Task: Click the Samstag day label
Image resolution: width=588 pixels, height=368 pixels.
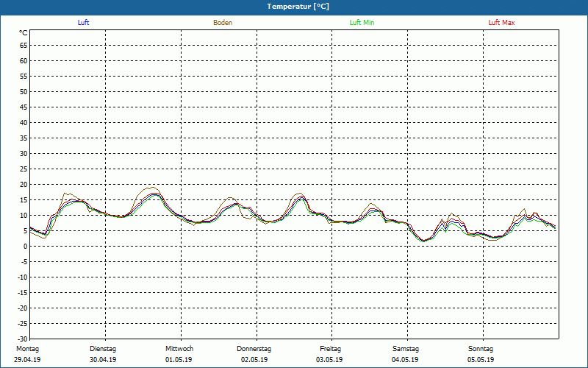Action: tap(406, 349)
